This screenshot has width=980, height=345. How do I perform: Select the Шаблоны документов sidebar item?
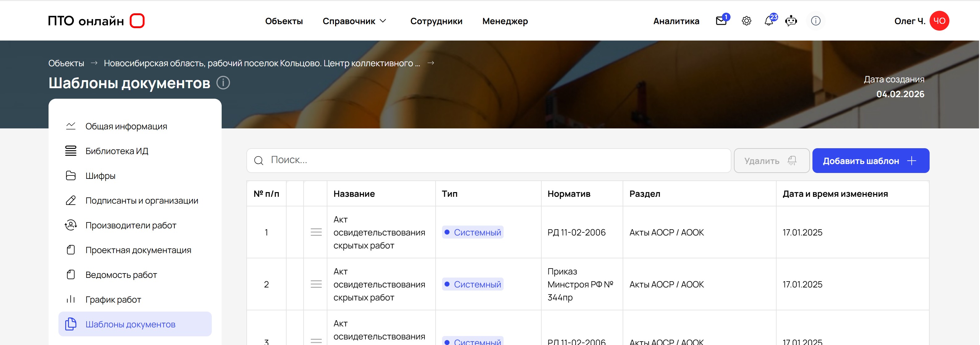click(135, 324)
